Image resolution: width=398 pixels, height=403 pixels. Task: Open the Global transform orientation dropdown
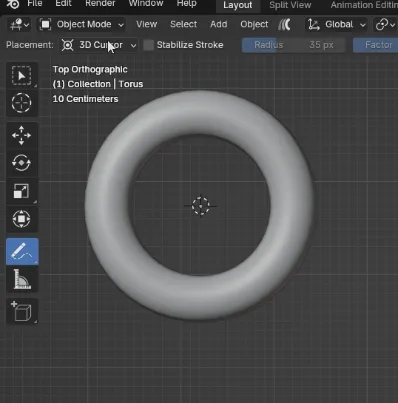[x=336, y=24]
